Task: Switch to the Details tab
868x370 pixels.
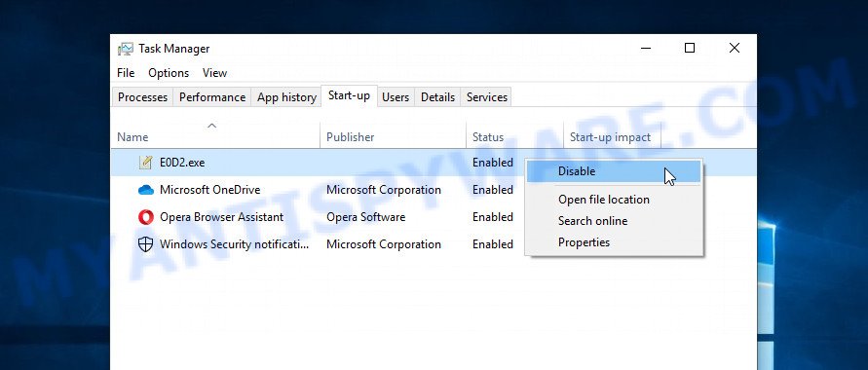Action: click(437, 97)
